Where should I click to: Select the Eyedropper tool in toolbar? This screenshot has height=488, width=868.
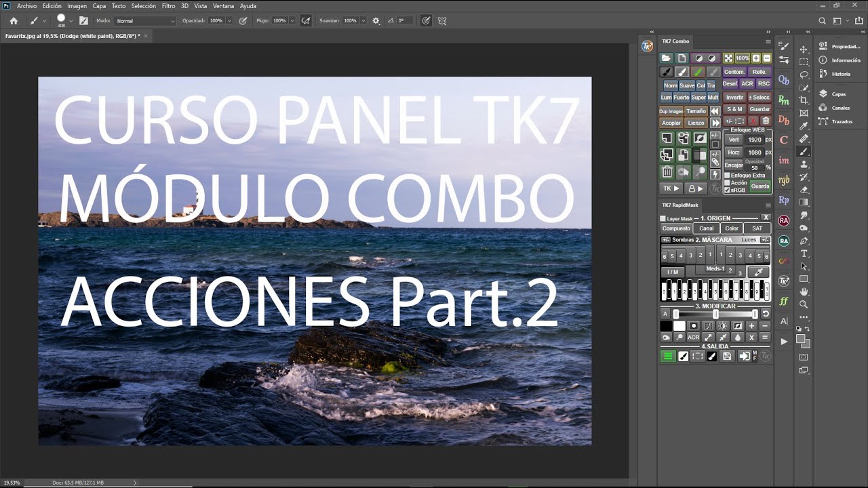click(x=804, y=126)
